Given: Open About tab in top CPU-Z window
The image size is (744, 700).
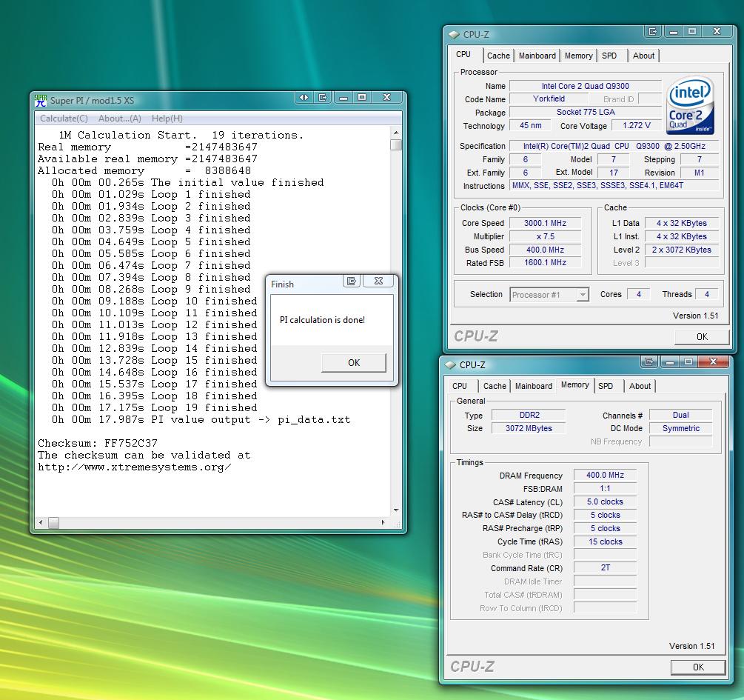Looking at the screenshot, I should coord(643,56).
